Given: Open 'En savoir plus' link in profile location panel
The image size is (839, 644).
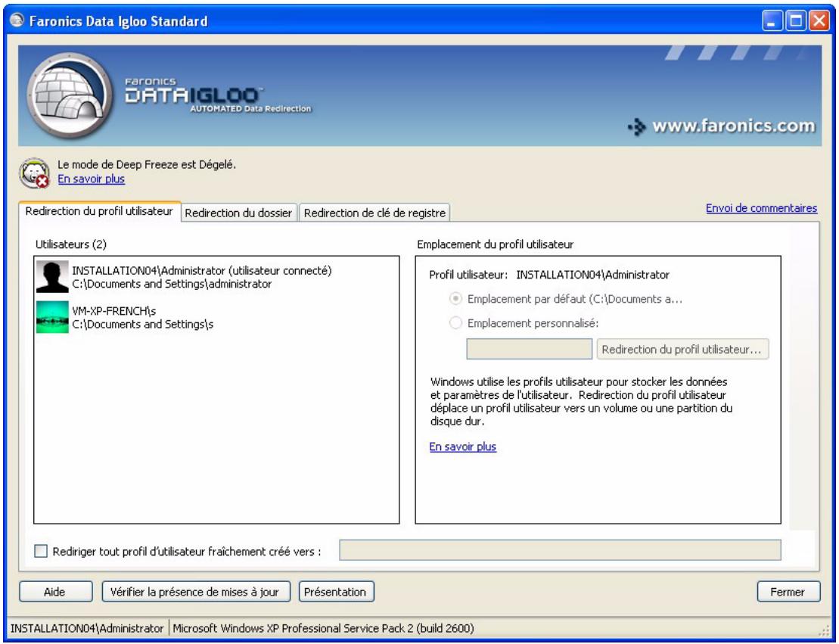Looking at the screenshot, I should 463,446.
